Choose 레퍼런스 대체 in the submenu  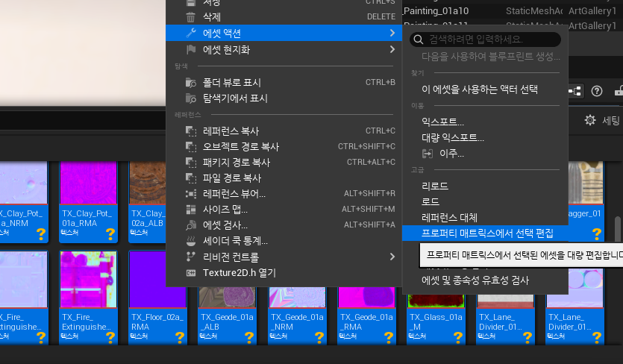(485, 217)
